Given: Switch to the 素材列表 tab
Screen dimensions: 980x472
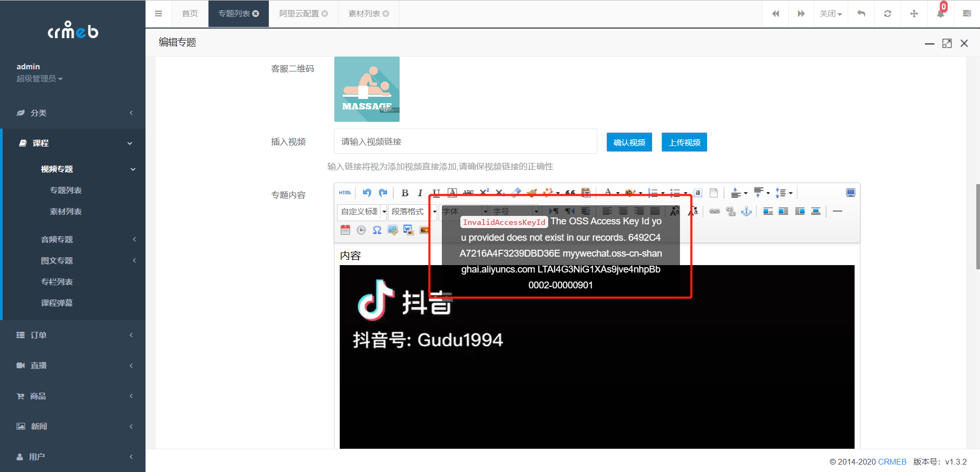Looking at the screenshot, I should [x=368, y=14].
